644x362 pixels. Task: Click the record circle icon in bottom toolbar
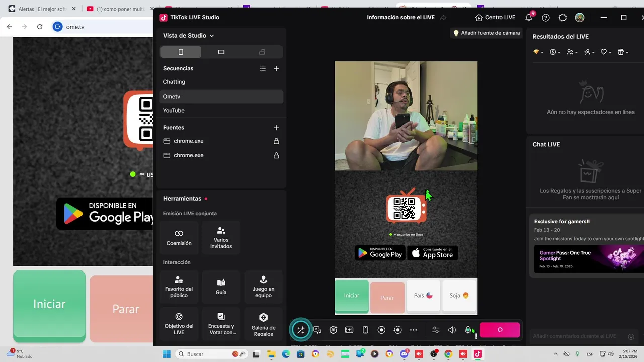click(381, 330)
